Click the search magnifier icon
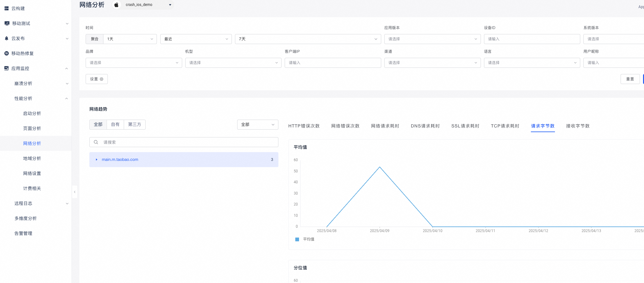The width and height of the screenshot is (644, 283). [x=96, y=142]
